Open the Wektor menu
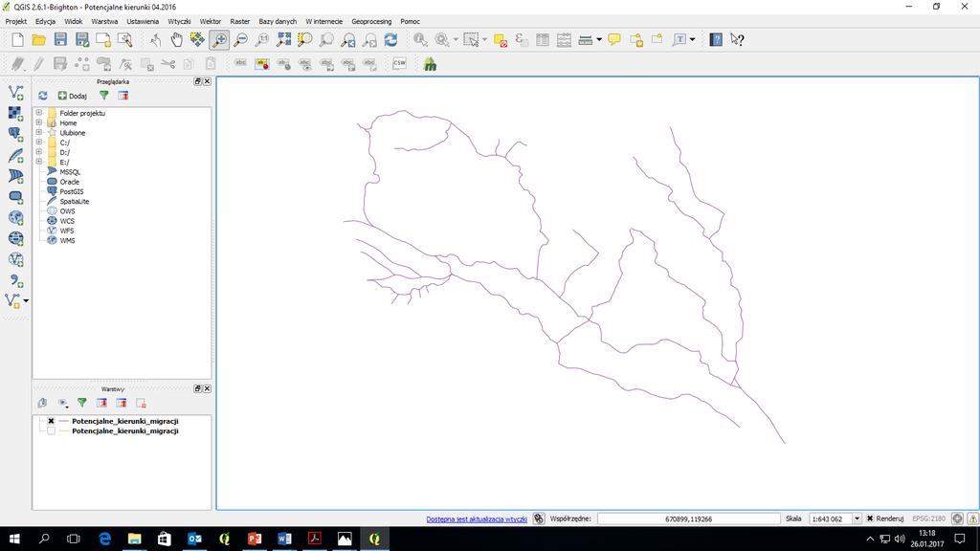 pos(210,21)
